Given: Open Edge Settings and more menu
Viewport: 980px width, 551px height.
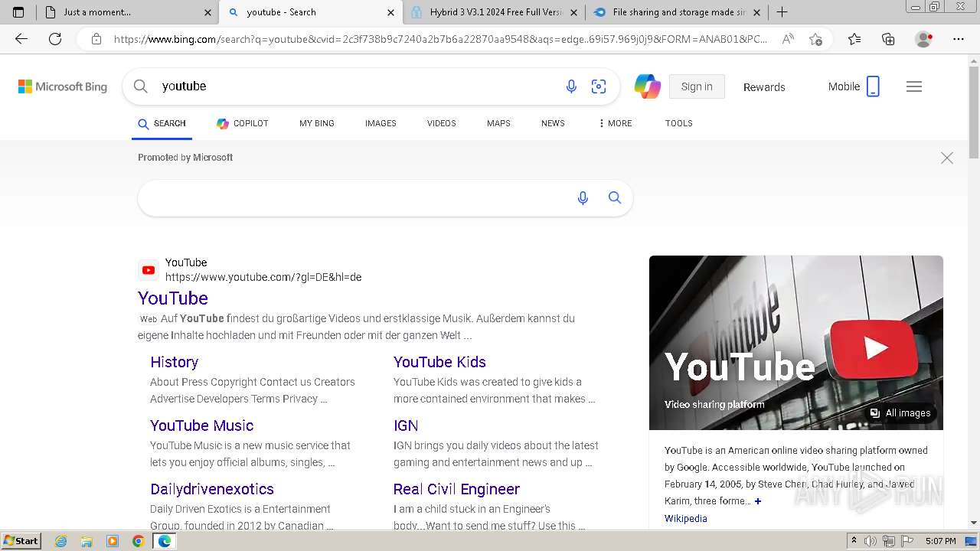Looking at the screenshot, I should 959,39.
